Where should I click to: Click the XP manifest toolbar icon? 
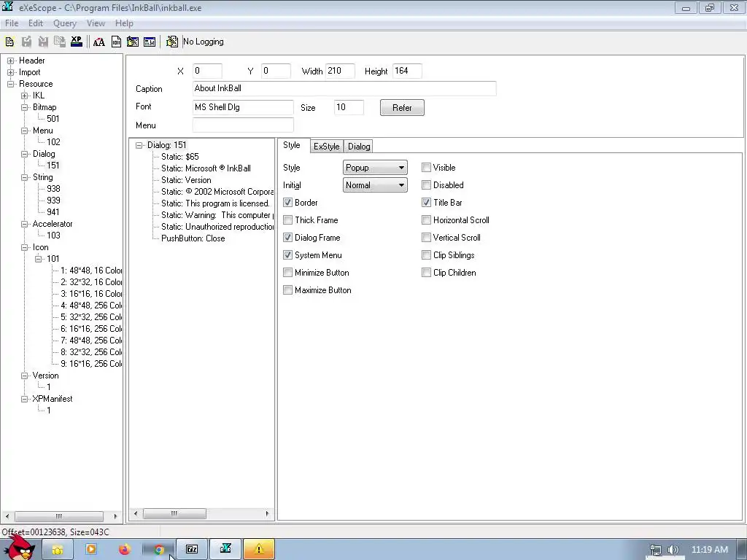(76, 42)
